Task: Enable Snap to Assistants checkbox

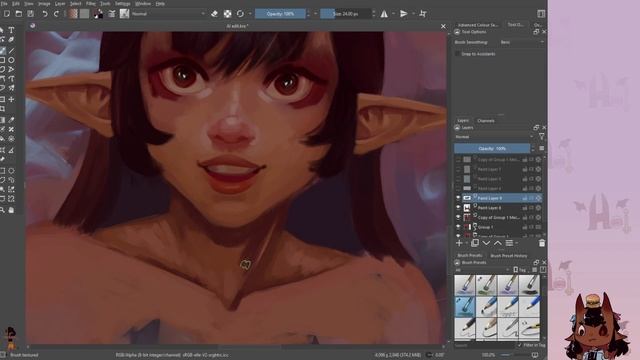Action: (457, 53)
